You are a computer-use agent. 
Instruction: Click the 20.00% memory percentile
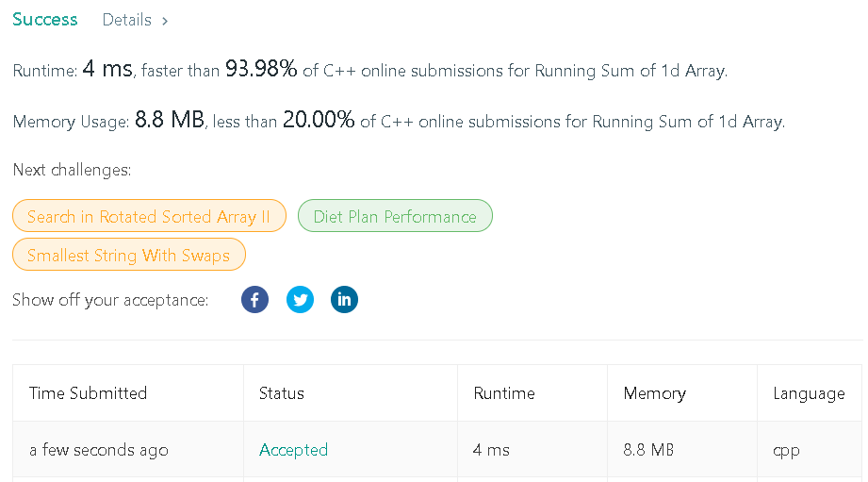(319, 120)
